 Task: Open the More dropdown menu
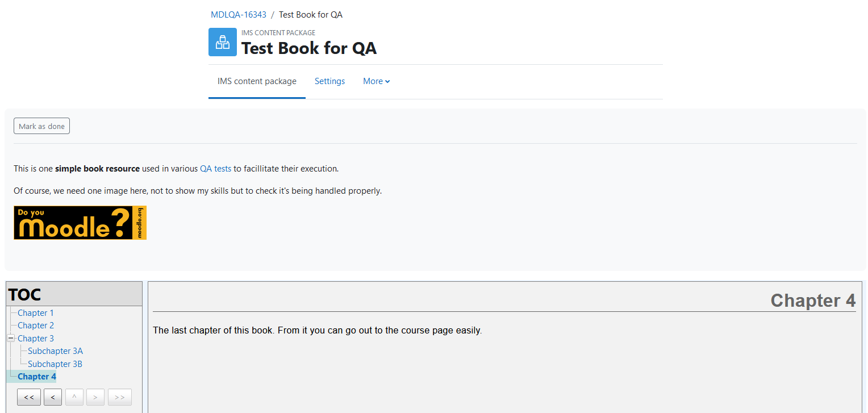click(377, 81)
